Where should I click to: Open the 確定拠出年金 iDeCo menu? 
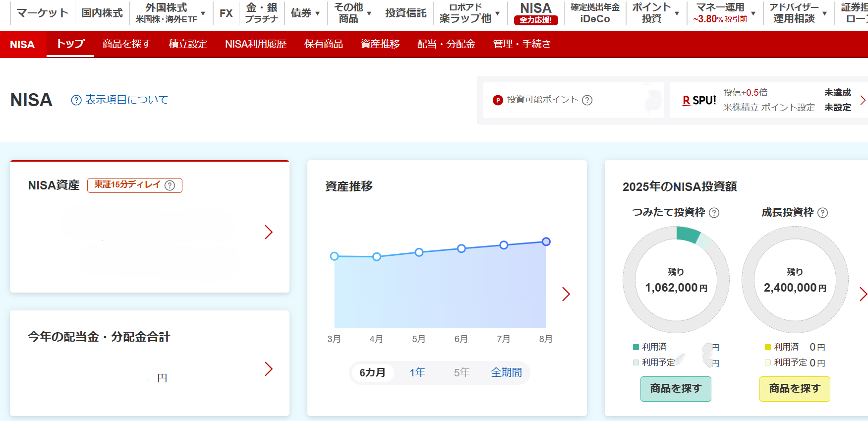(595, 13)
